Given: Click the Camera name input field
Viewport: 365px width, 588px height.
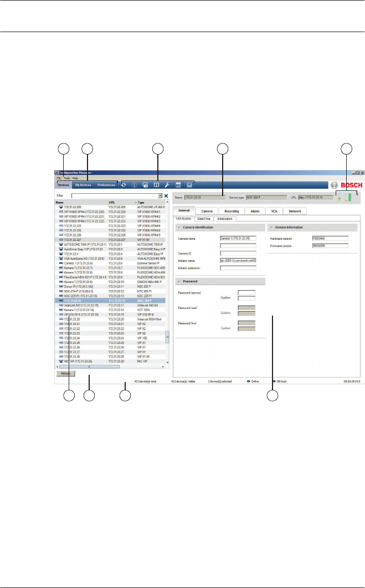Looking at the screenshot, I should click(x=238, y=239).
